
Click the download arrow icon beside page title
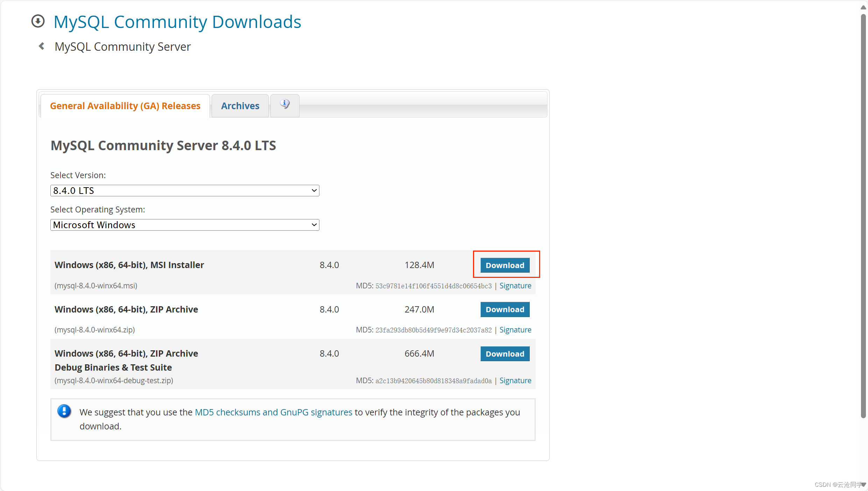click(x=37, y=21)
